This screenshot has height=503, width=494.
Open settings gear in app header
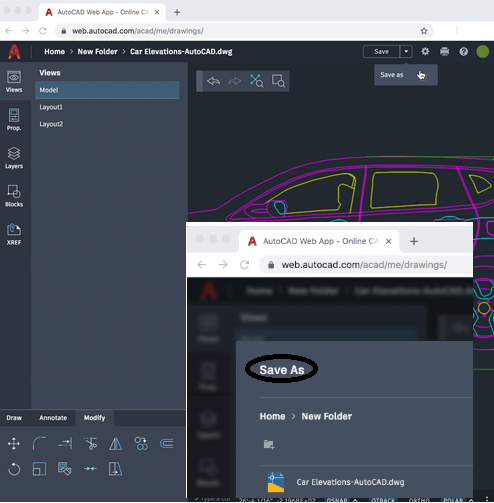[425, 51]
